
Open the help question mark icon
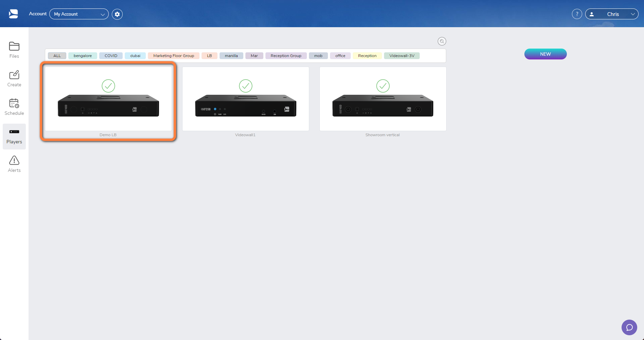[577, 14]
